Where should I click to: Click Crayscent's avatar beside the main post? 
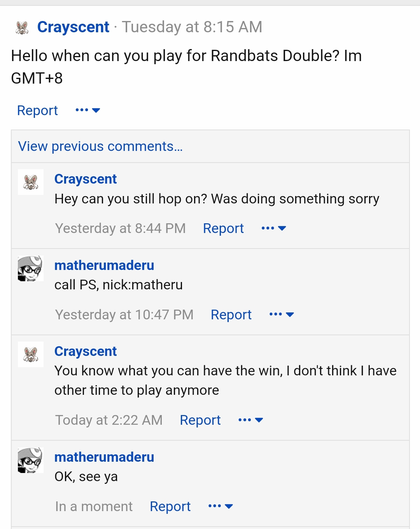22,28
